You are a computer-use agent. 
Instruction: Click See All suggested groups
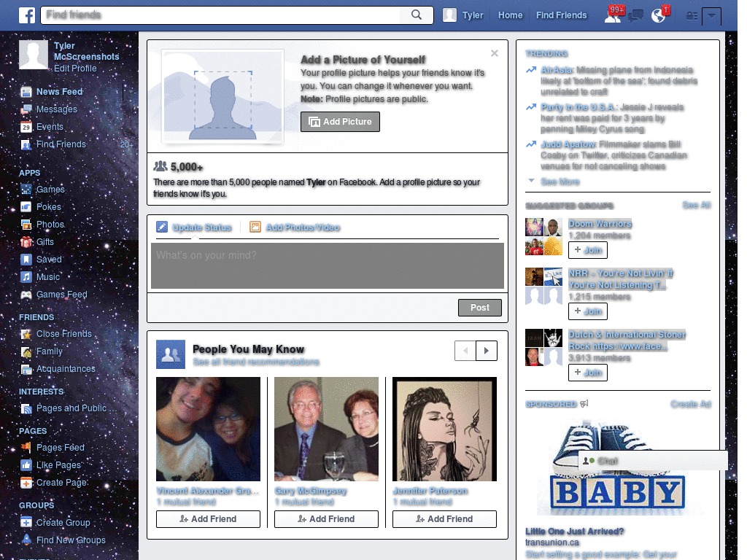[x=697, y=205]
